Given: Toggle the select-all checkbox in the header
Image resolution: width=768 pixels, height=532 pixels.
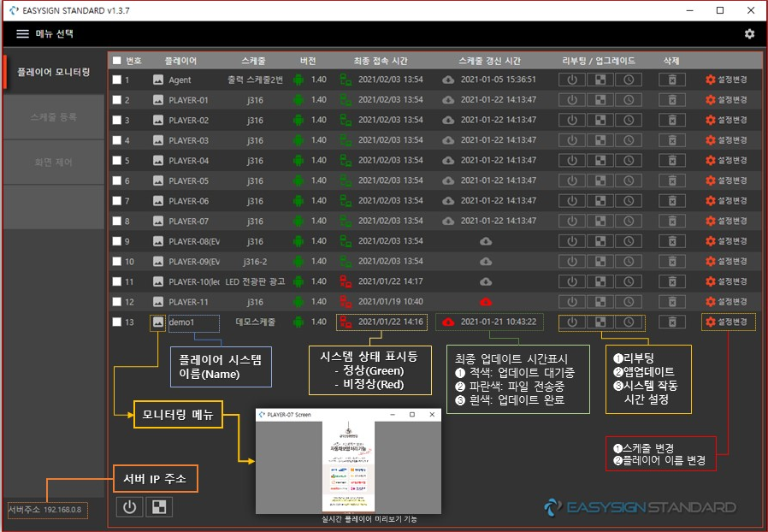Looking at the screenshot, I should (x=116, y=61).
